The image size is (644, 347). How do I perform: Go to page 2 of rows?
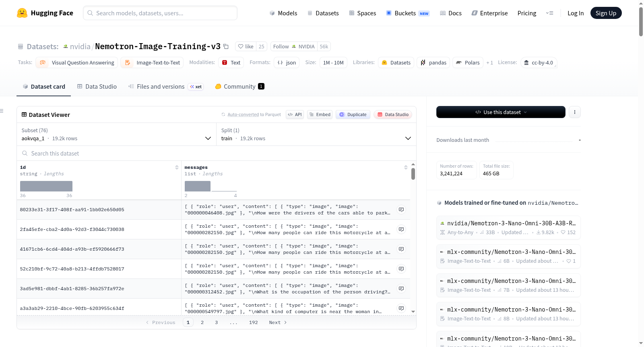pos(202,322)
